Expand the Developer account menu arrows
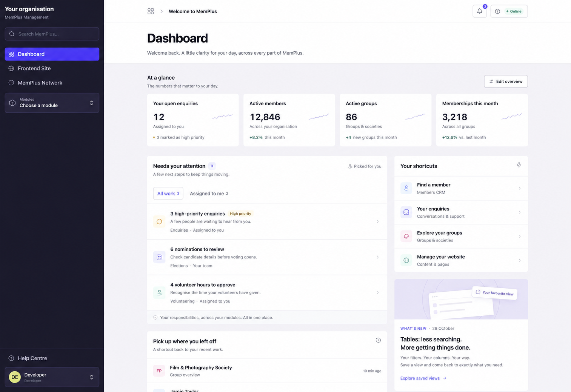 pyautogui.click(x=91, y=377)
